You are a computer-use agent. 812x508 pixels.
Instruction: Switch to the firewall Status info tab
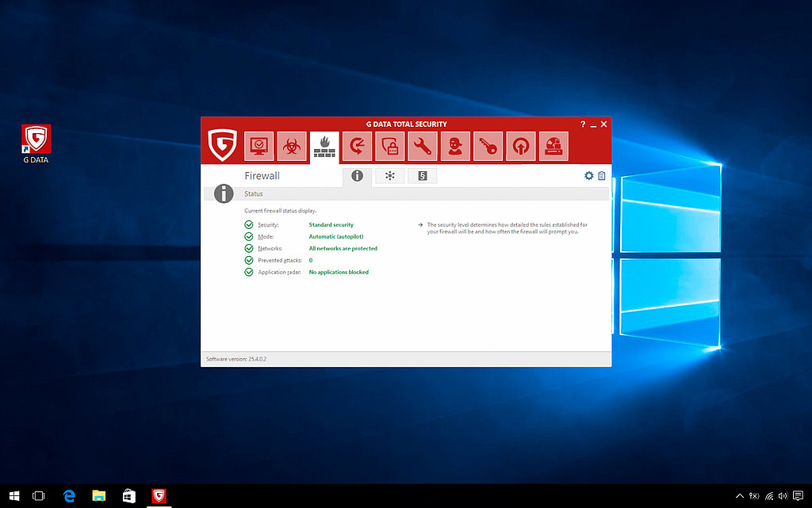(x=357, y=176)
